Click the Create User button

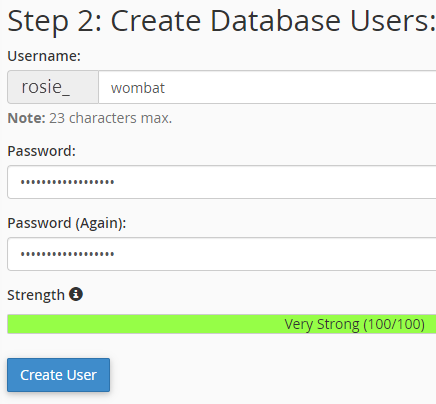pos(58,375)
